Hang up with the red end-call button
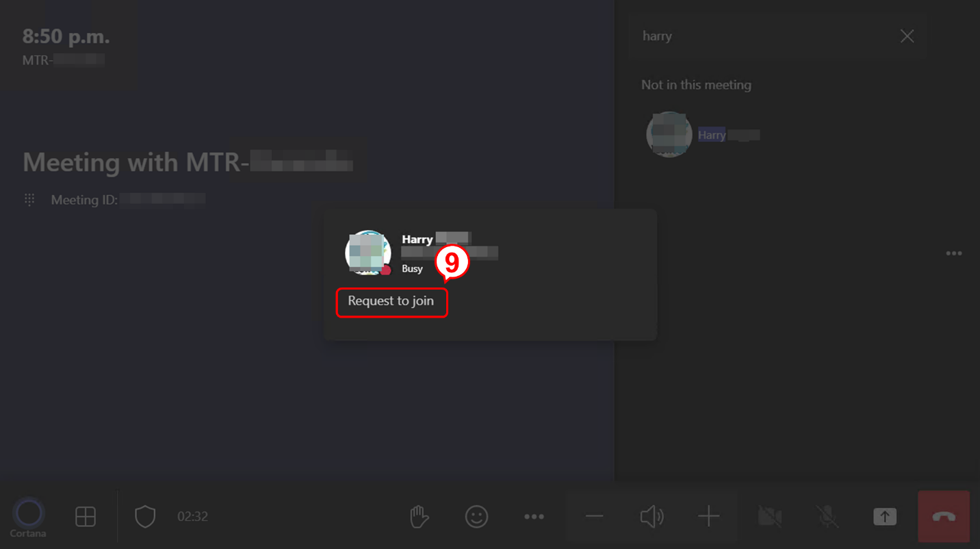Image resolution: width=980 pixels, height=549 pixels. pyautogui.click(x=943, y=517)
